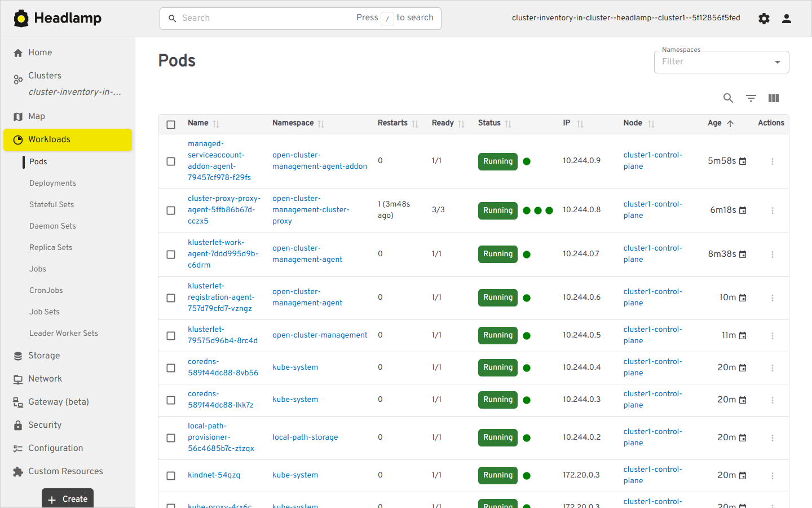Expand the Storage sidebar section
The height and width of the screenshot is (508, 812).
click(x=68, y=356)
